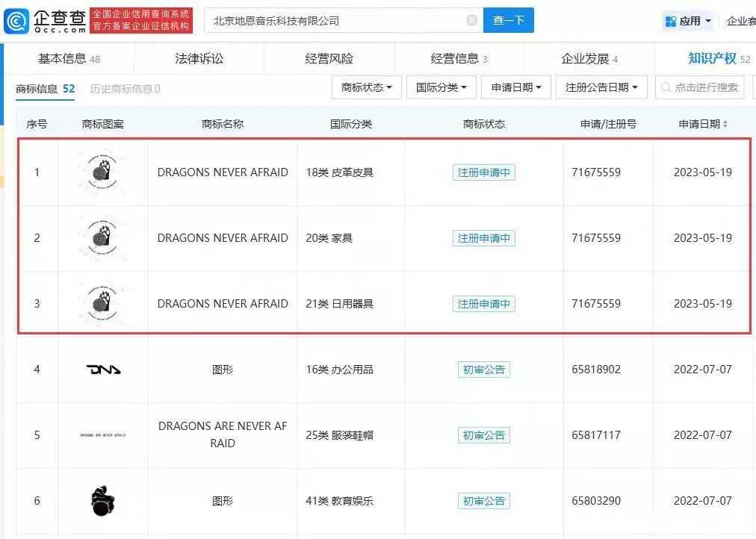Click the Qcc.com logo icon
This screenshot has width=756, height=539.
click(x=16, y=21)
